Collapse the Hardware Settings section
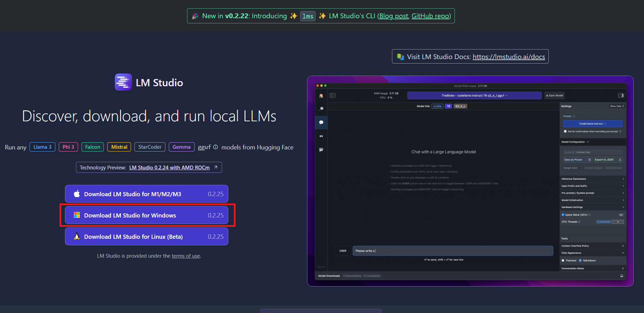Screen dimensions: 644x313 coord(593,207)
